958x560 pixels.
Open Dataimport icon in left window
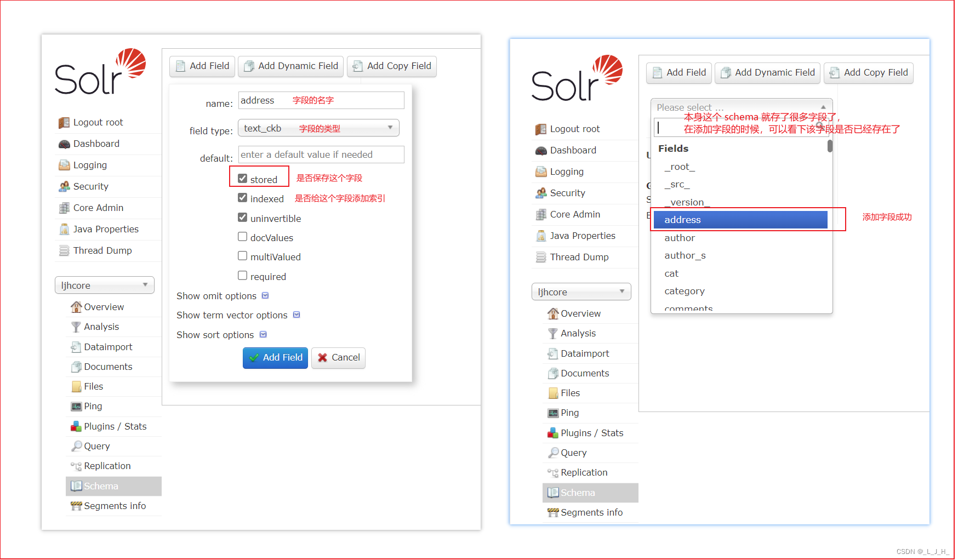[x=76, y=347]
